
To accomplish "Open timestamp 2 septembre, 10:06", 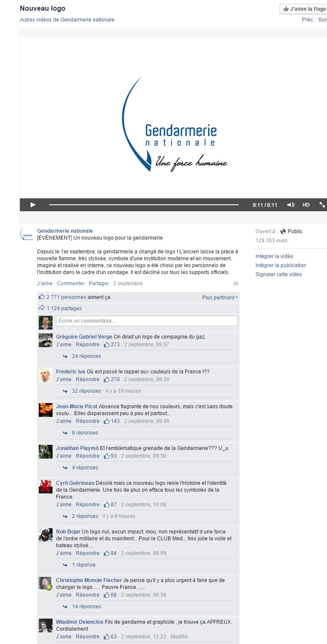I will (143, 505).
